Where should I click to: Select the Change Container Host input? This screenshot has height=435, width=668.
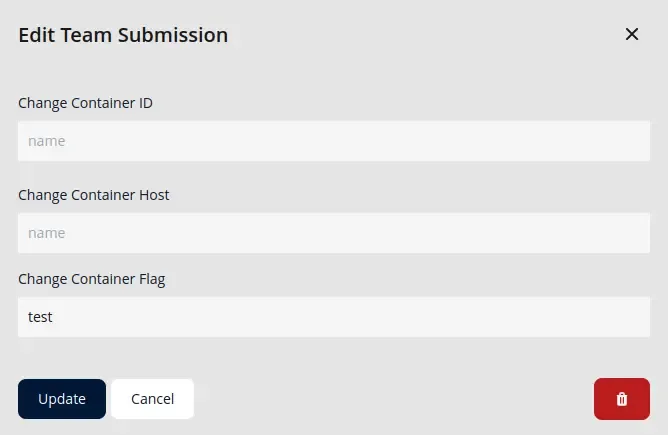[x=334, y=233]
